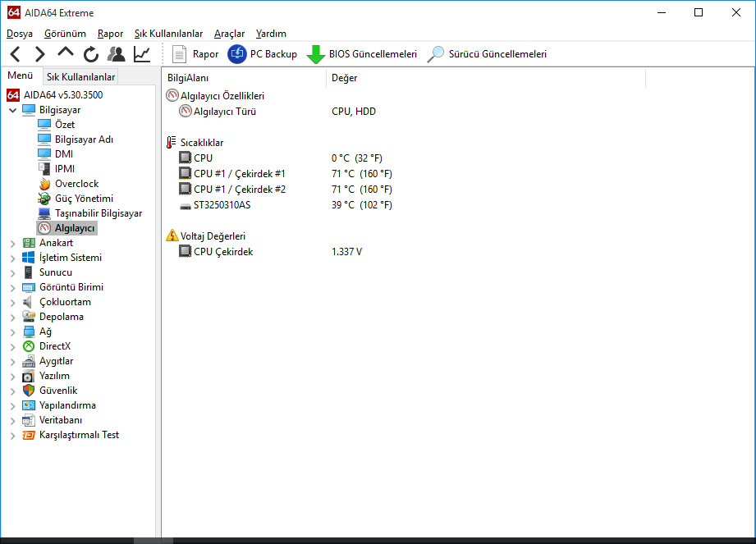Expand the İşletim Sistemi tree node
This screenshot has height=544, width=756.
point(13,258)
